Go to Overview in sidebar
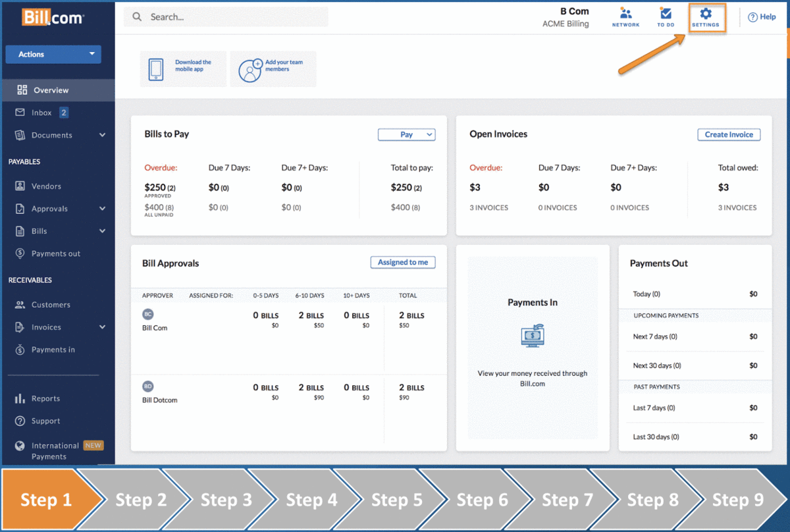Viewport: 790px width, 532px height. pos(57,90)
